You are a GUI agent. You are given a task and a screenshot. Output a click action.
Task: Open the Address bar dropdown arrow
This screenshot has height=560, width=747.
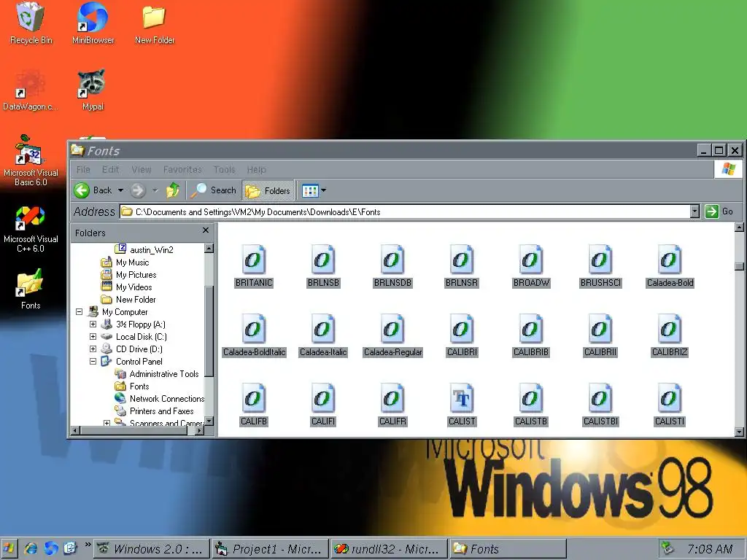pos(694,211)
